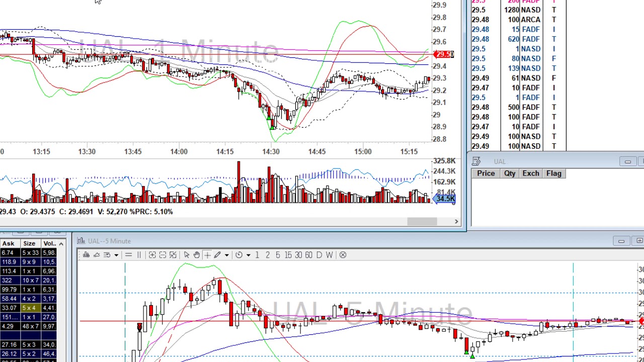Screen dimensions: 644x362
Task: Select the vertical lines drawing tool
Action: pos(139,255)
